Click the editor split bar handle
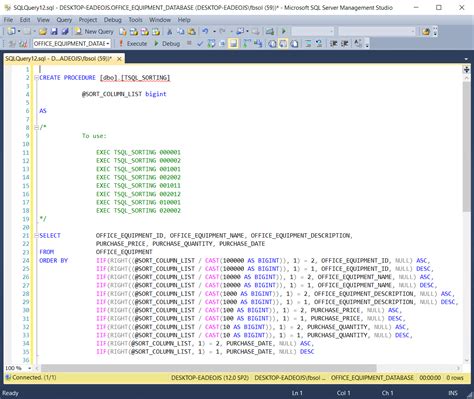 click(466, 69)
